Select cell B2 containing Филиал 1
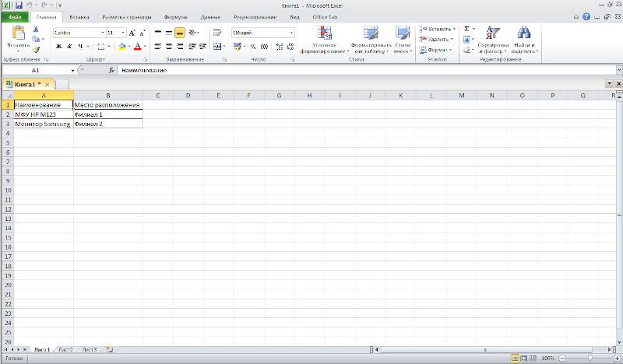 point(108,114)
